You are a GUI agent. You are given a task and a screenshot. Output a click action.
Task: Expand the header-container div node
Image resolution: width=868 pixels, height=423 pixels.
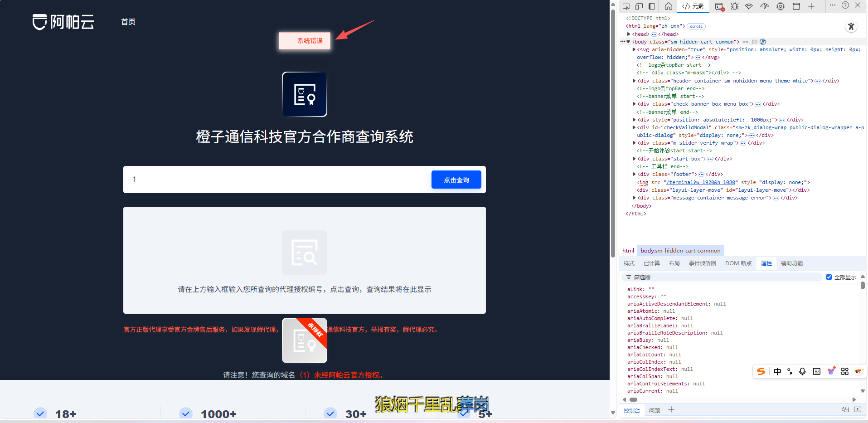634,81
